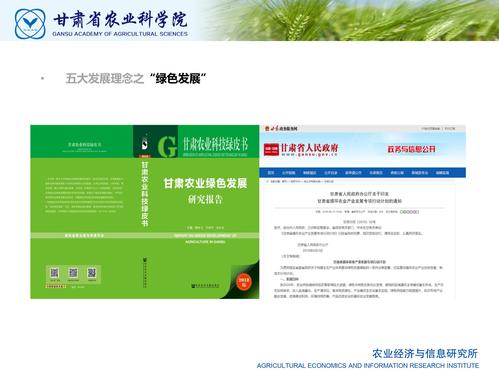Select the last item in blue navigation bar
The image size is (499, 380).
click(442, 173)
